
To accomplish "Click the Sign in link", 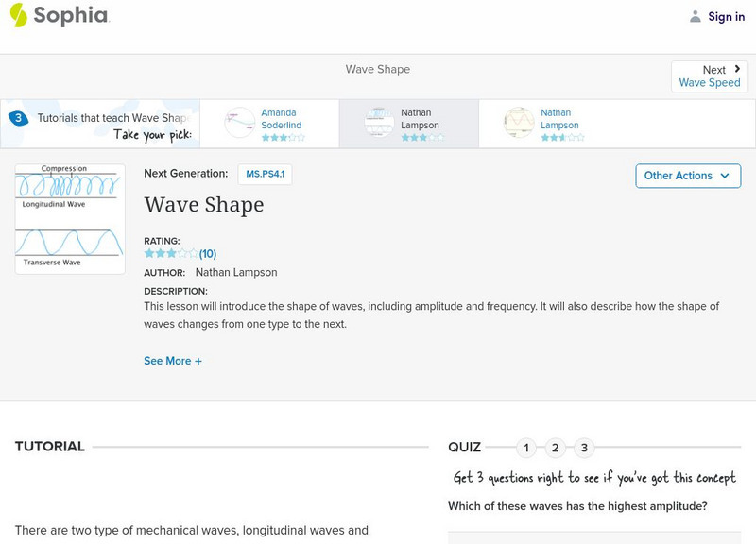I will [x=727, y=16].
